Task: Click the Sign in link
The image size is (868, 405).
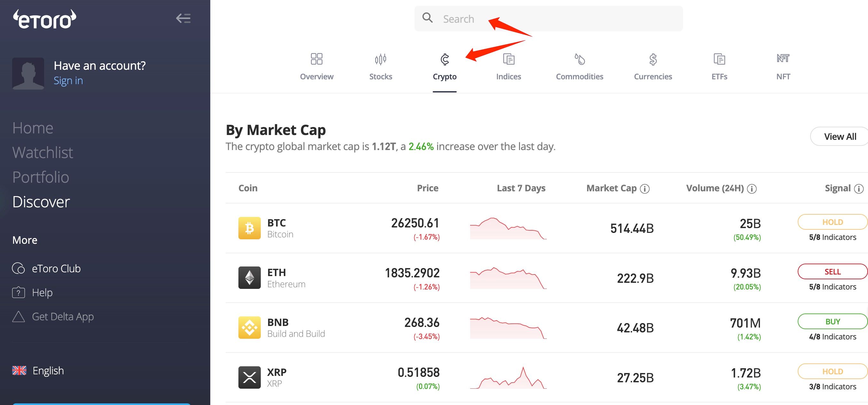Action: click(x=68, y=81)
